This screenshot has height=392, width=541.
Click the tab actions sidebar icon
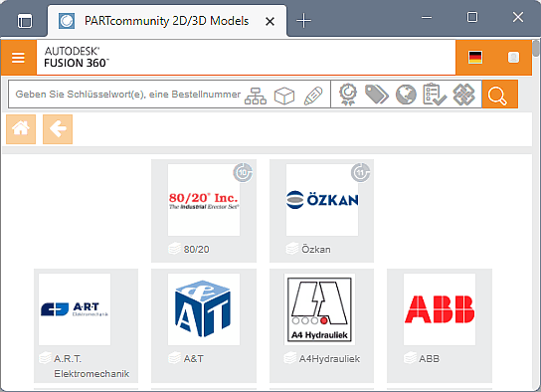(x=25, y=21)
